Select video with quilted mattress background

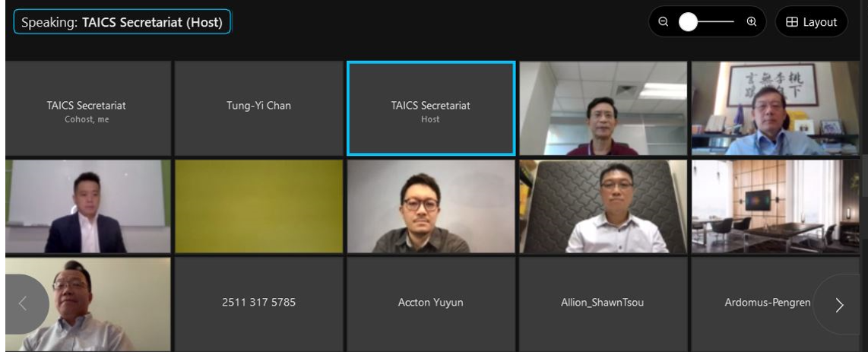603,207
